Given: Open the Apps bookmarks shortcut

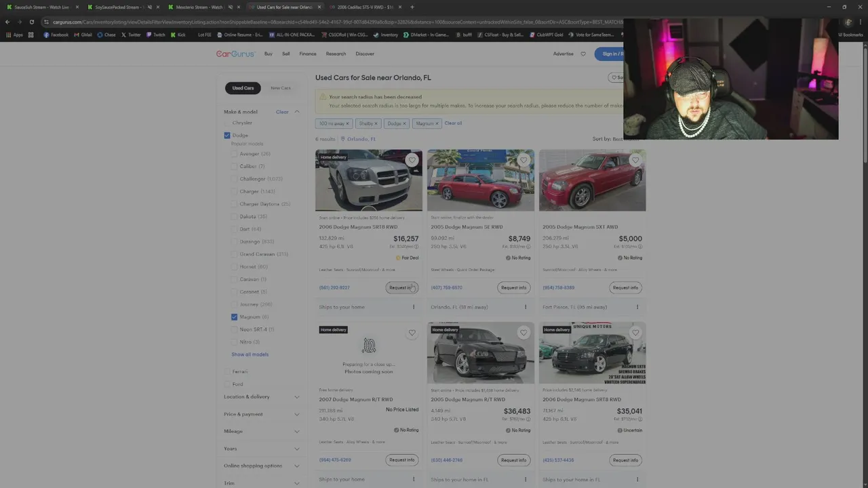Looking at the screenshot, I should point(14,35).
